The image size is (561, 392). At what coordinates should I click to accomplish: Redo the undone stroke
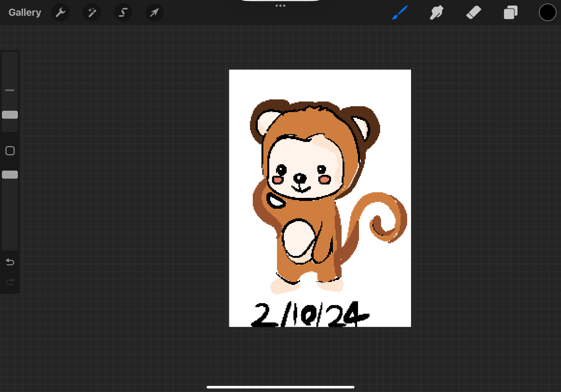[10, 281]
